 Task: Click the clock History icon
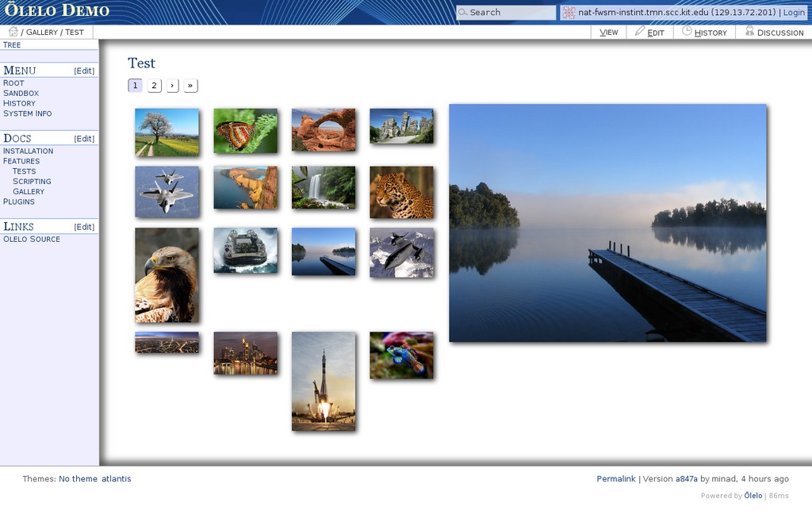[x=687, y=31]
